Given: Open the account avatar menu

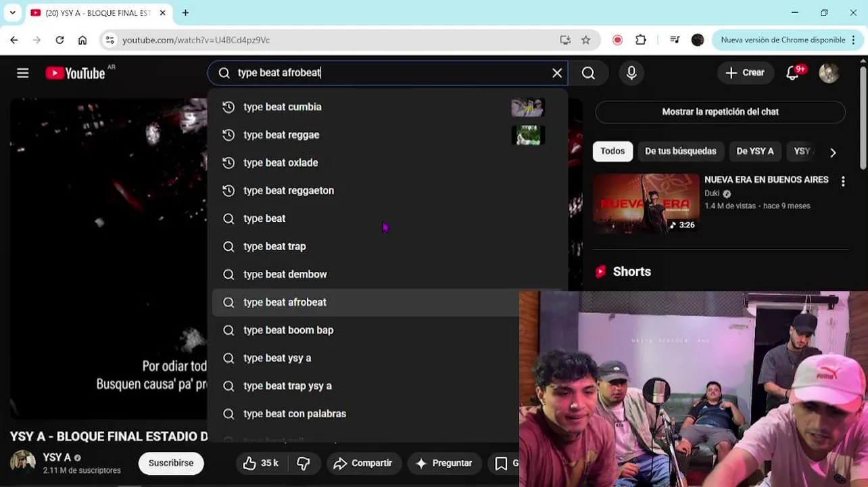Looking at the screenshot, I should 829,73.
